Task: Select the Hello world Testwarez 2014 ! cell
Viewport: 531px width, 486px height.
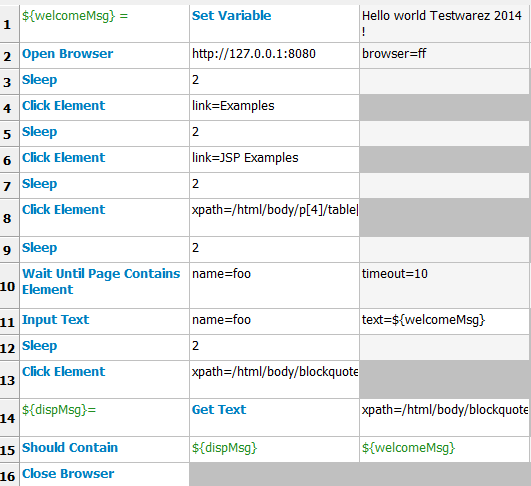Action: (445, 24)
